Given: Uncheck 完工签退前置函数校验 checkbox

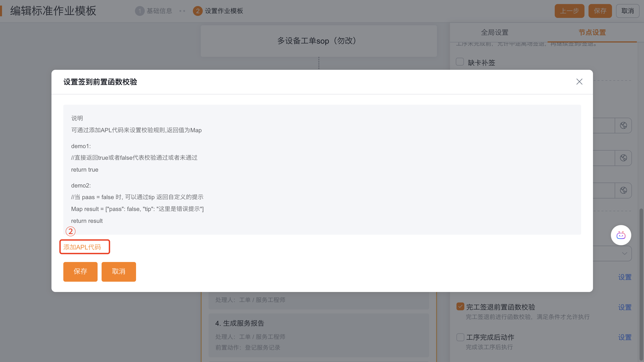Looking at the screenshot, I should tap(460, 307).
